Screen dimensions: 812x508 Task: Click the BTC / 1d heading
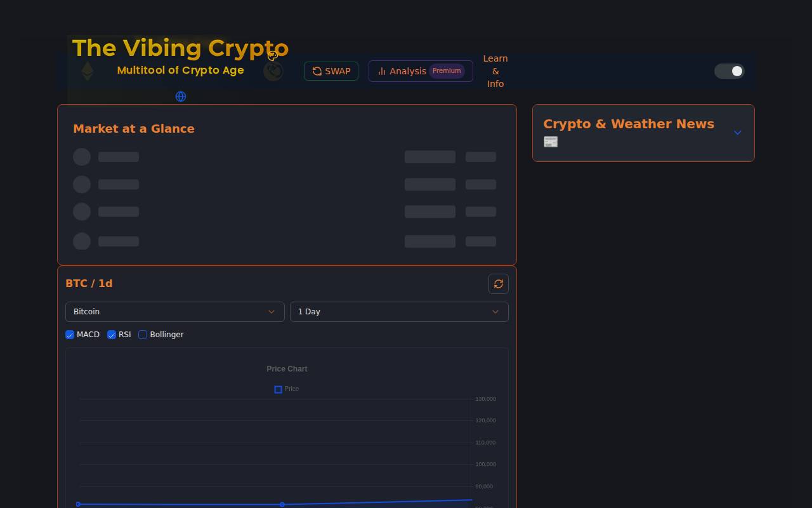click(x=89, y=284)
